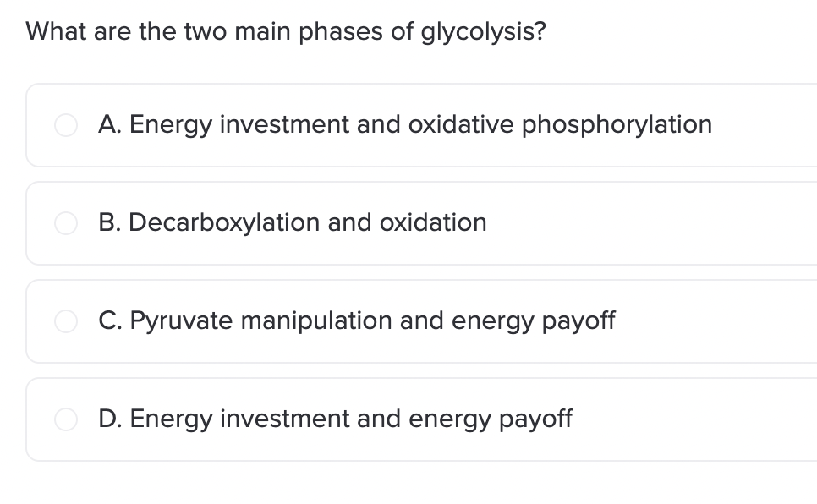Choose answer text 'Decarboxylation and oxidation'
This screenshot has height=504, width=817.
click(x=307, y=223)
